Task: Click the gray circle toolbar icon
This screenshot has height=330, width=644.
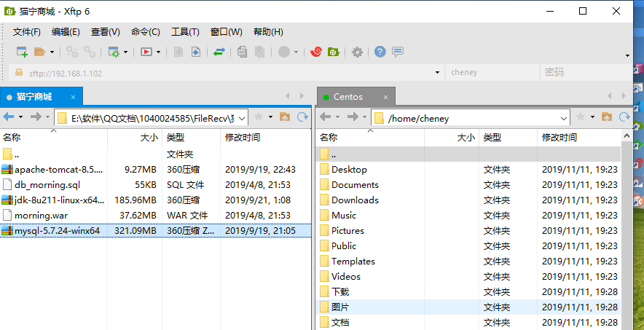Action: 284,52
